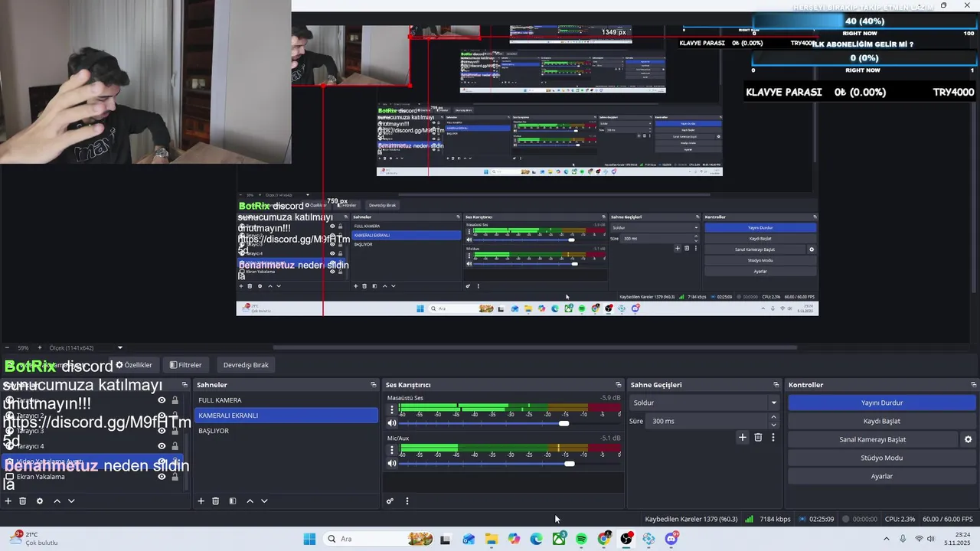Add a new scene transition

pos(742,437)
